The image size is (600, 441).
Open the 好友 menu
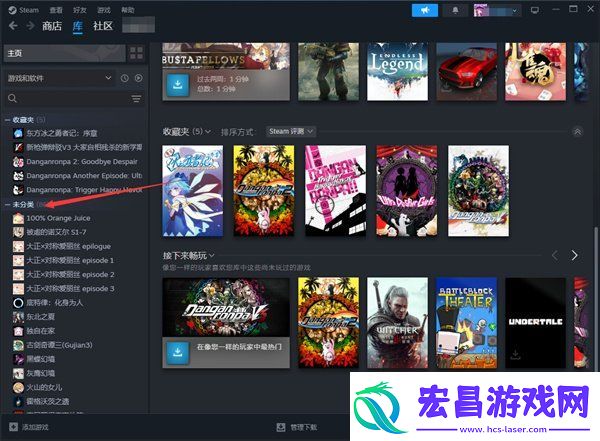80,10
